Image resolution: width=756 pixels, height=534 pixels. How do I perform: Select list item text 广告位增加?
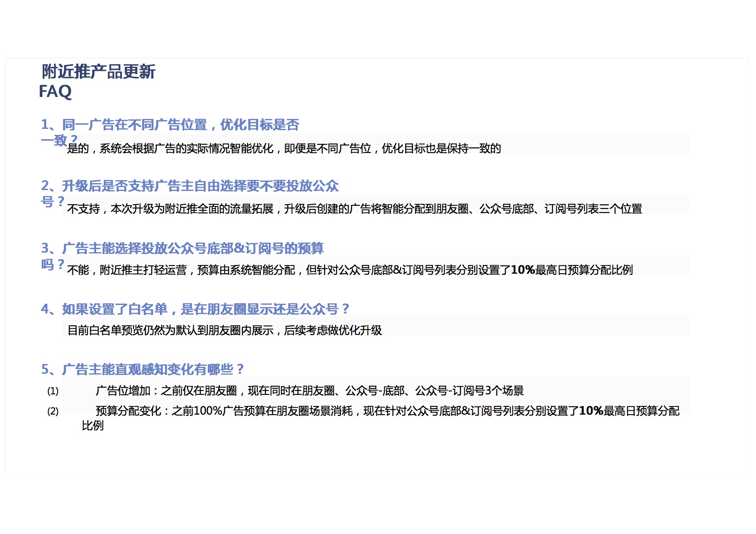[x=309, y=391]
